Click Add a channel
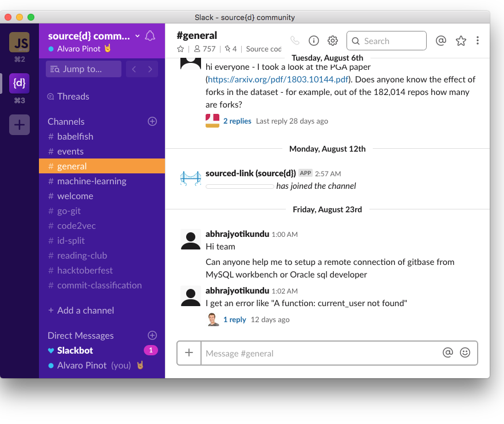Image resolution: width=504 pixels, height=424 pixels. (81, 310)
